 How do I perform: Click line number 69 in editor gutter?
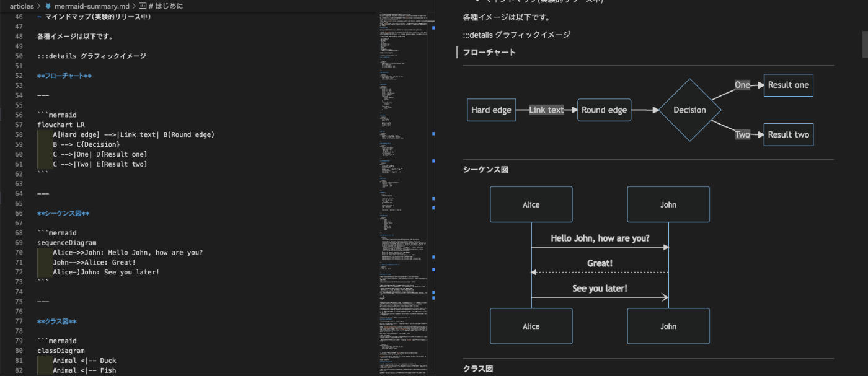(19, 243)
